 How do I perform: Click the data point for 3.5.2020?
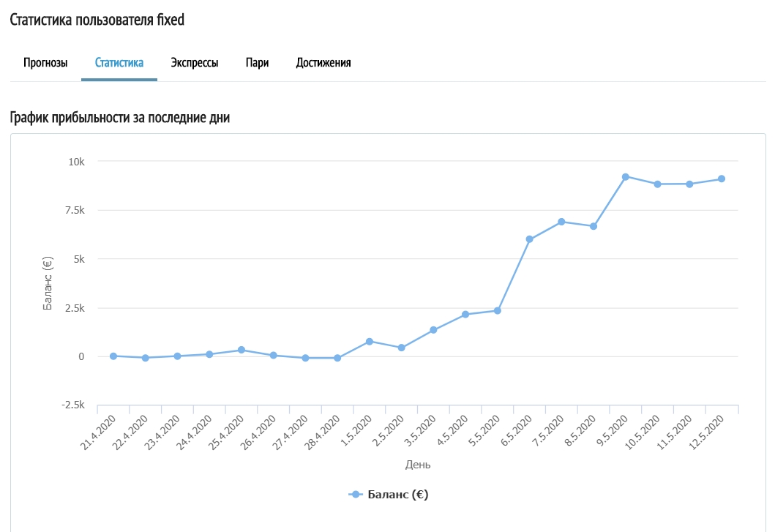[433, 330]
